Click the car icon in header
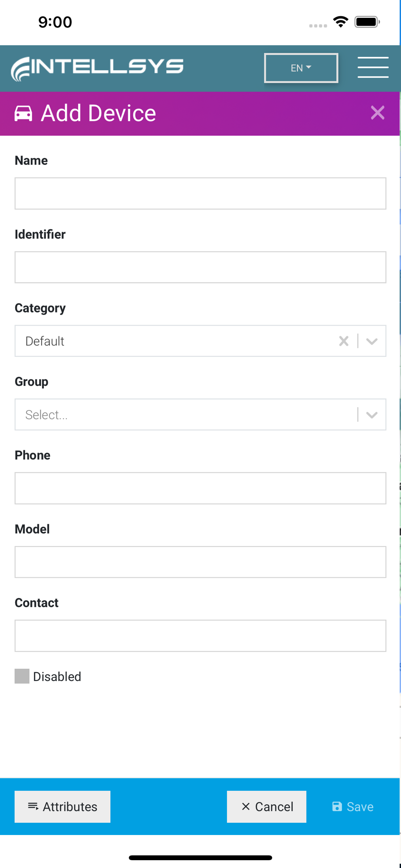The height and width of the screenshot is (868, 401). 23,113
